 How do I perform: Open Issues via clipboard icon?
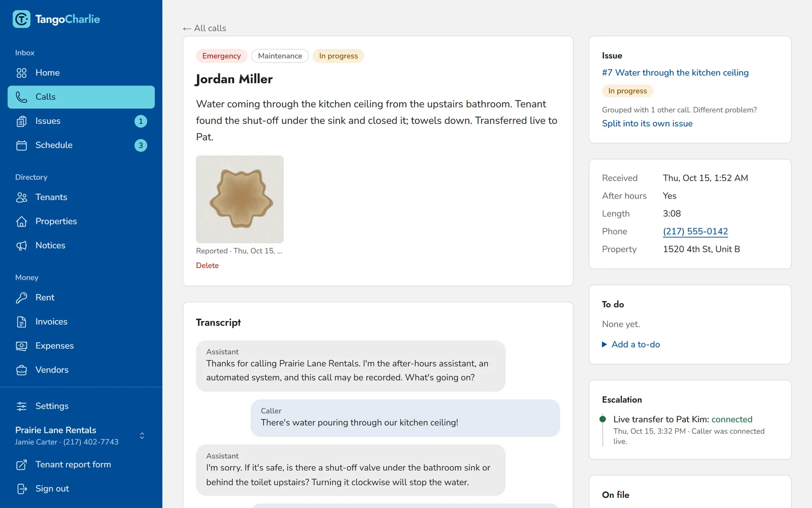(21, 121)
